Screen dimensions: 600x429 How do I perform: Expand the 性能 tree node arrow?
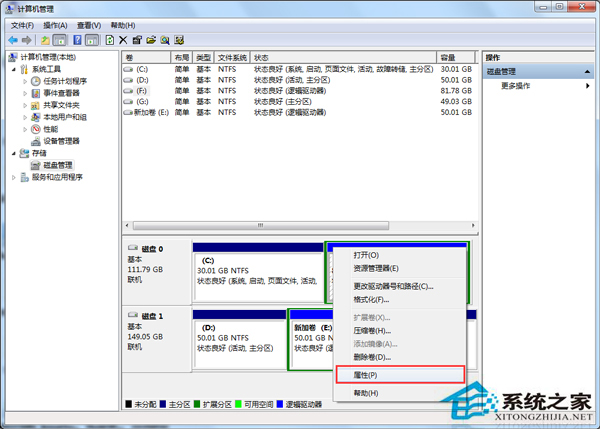point(25,129)
